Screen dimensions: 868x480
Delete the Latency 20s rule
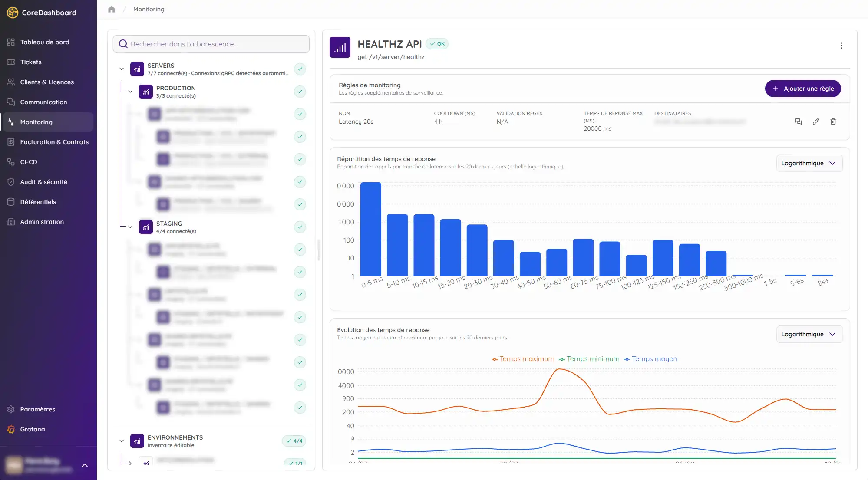833,122
